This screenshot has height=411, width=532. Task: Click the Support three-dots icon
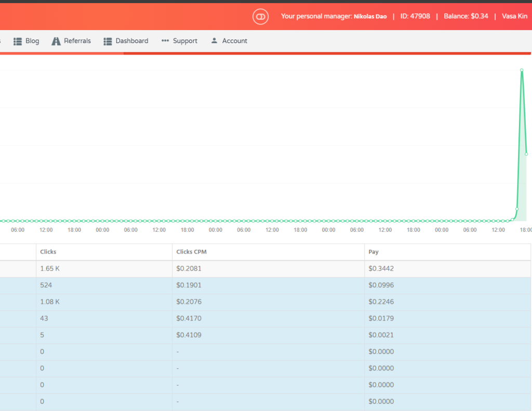click(x=165, y=41)
